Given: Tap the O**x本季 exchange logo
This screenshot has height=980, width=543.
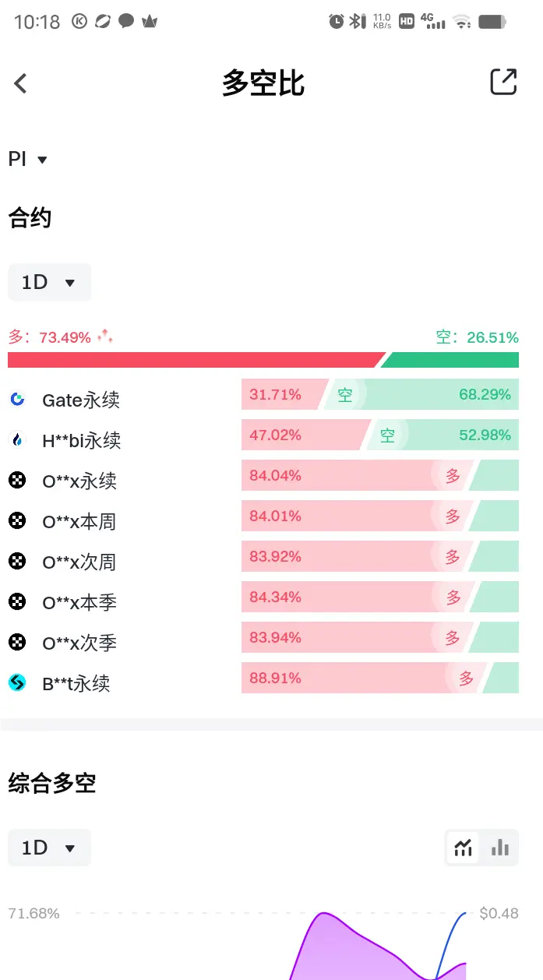Looking at the screenshot, I should 17,602.
